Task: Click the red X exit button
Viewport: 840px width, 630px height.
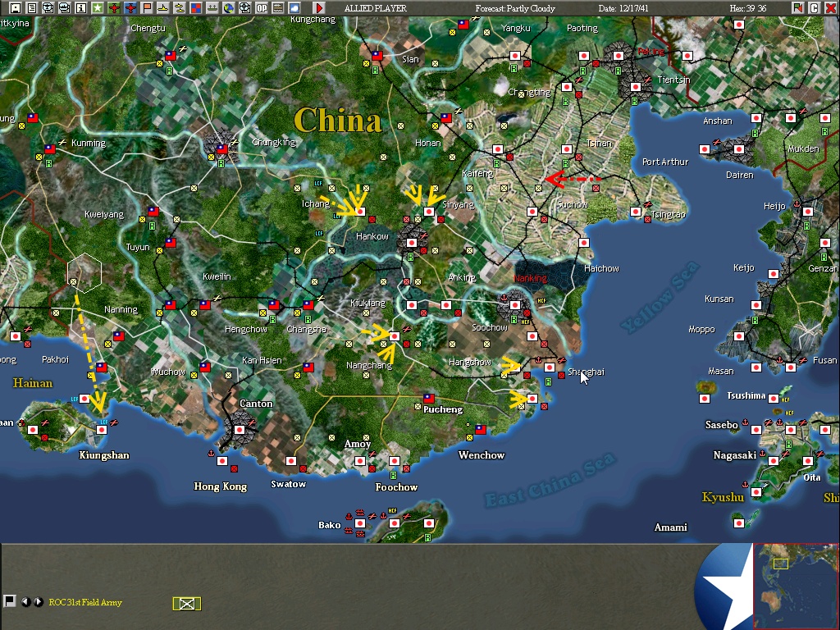Action: (x=830, y=8)
